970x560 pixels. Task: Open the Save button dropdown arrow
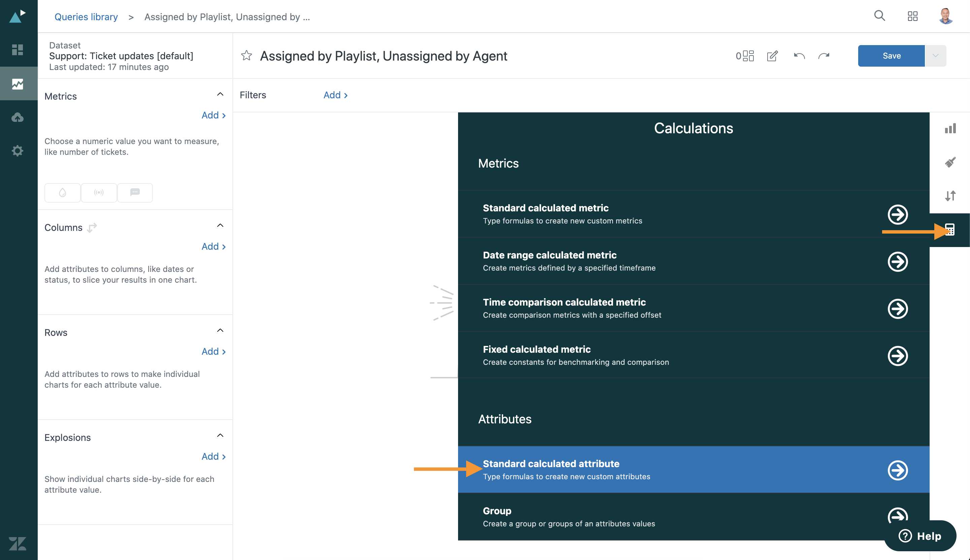tap(935, 56)
